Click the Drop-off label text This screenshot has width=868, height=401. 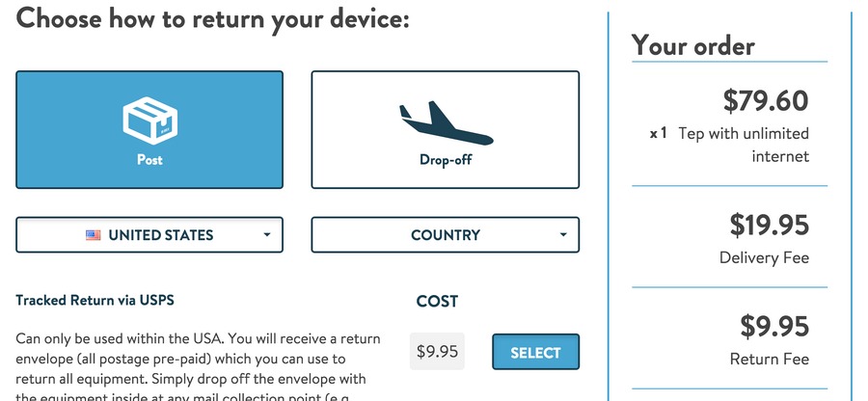tap(446, 160)
